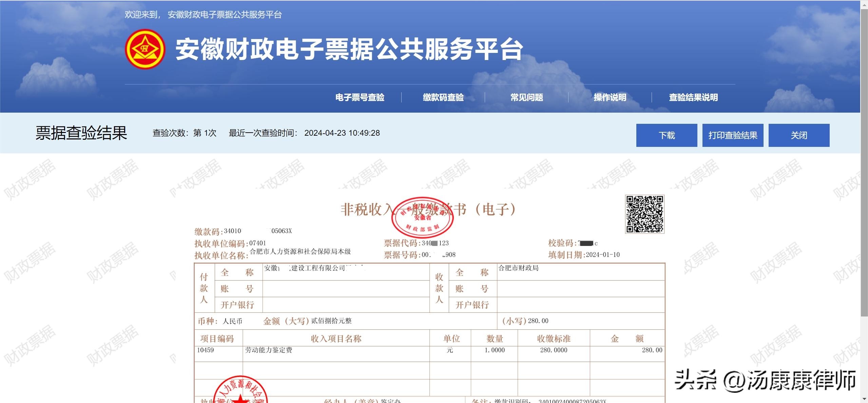Click the welcome text at page top
Viewport: 868px width, 403px height.
203,15
